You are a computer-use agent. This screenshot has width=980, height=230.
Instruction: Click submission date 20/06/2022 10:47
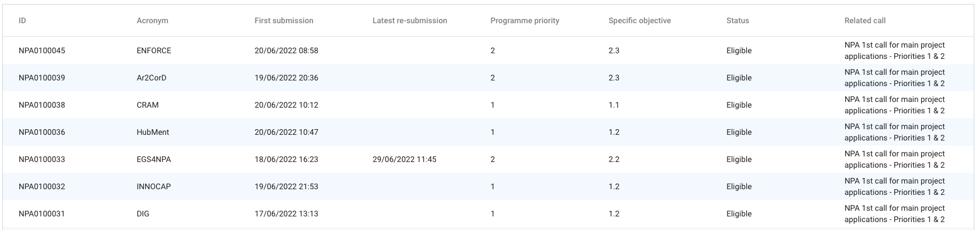(286, 132)
